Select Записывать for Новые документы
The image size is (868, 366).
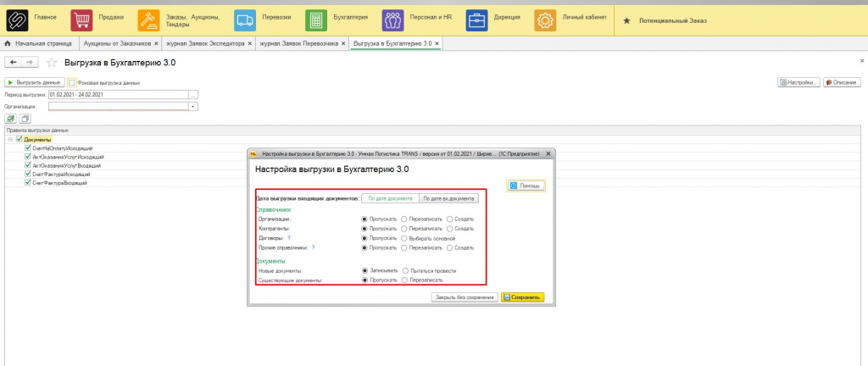point(364,271)
